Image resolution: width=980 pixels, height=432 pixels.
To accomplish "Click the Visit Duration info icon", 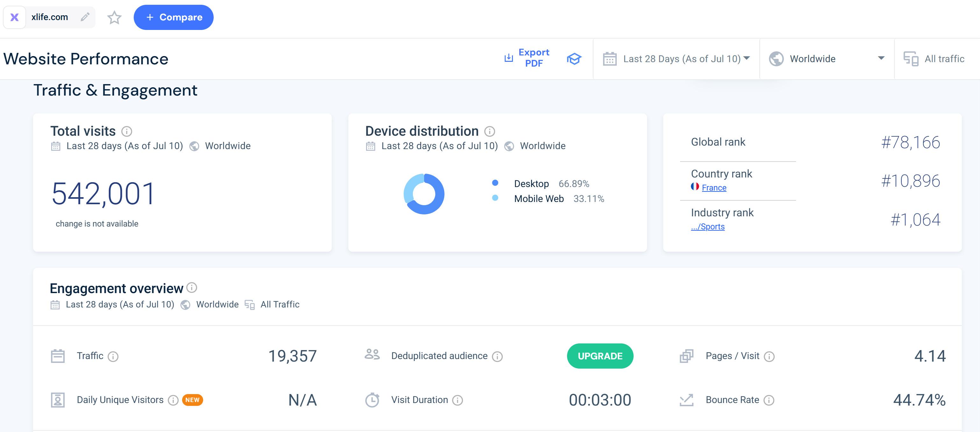I will (458, 400).
